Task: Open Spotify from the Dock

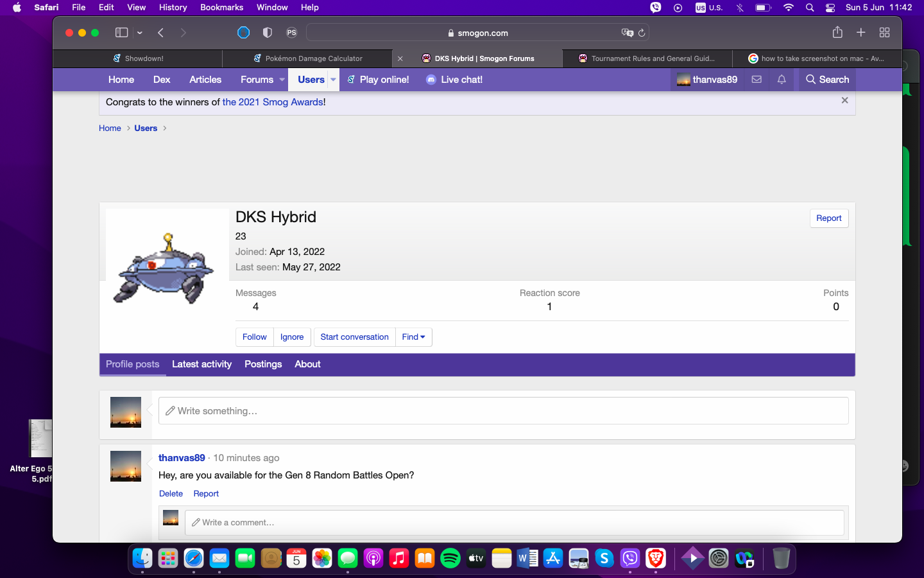Action: 450,558
